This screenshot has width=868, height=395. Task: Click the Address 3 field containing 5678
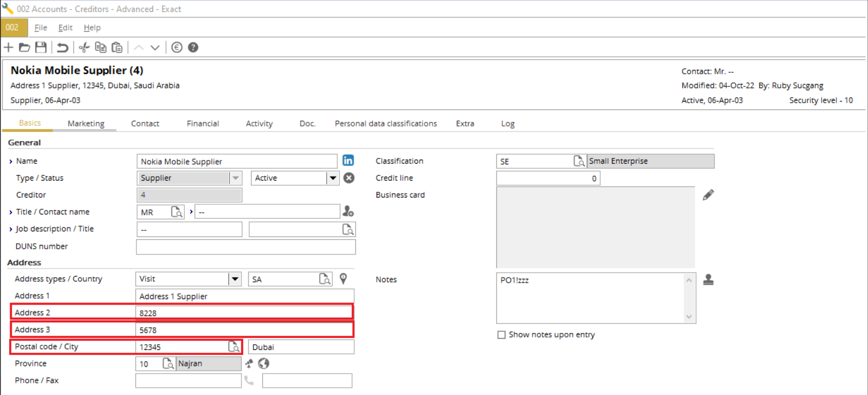pyautogui.click(x=244, y=330)
